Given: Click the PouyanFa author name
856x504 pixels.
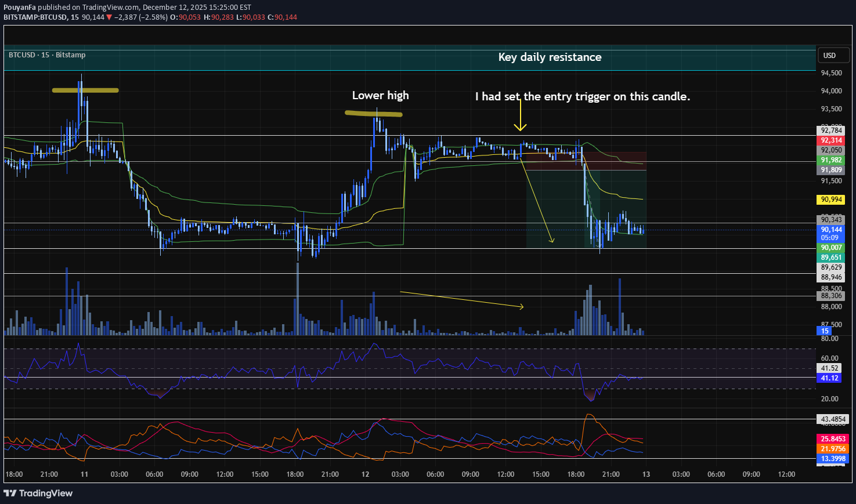Looking at the screenshot, I should point(20,8).
